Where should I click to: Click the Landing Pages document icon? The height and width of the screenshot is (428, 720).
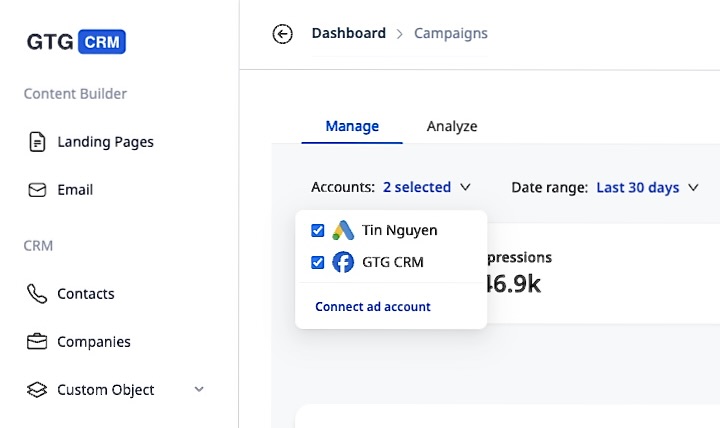point(37,142)
